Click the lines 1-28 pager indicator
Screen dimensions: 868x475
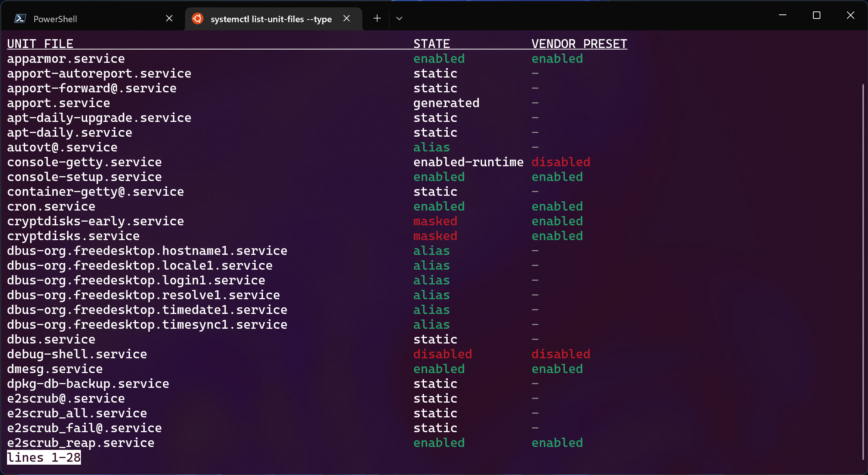click(43, 457)
